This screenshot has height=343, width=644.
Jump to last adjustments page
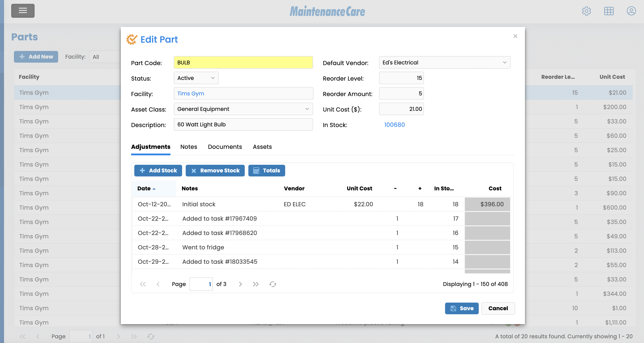[x=256, y=284]
